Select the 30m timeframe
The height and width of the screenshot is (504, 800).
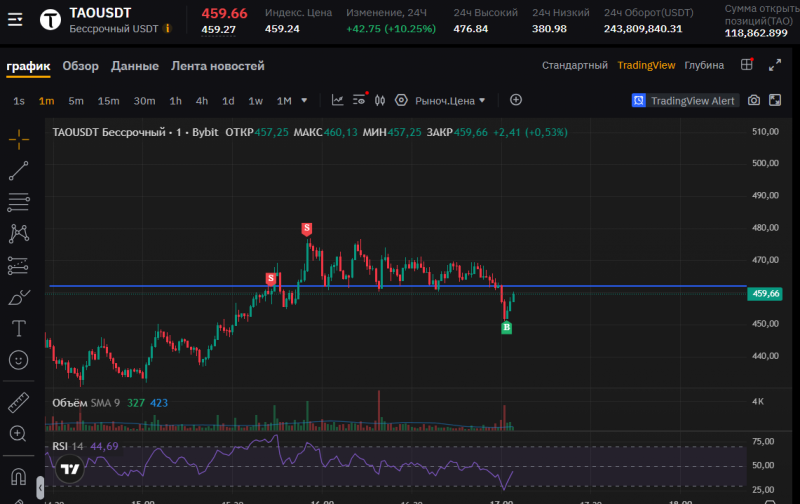tap(144, 101)
